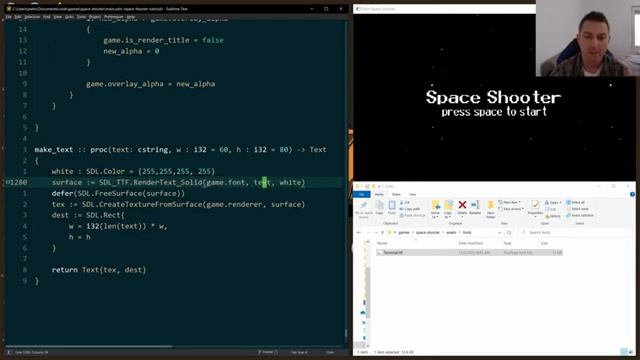Screen dimensions: 640x360
Task: Click Paste shortcut in the Clipboard group
Action: tap(413, 215)
